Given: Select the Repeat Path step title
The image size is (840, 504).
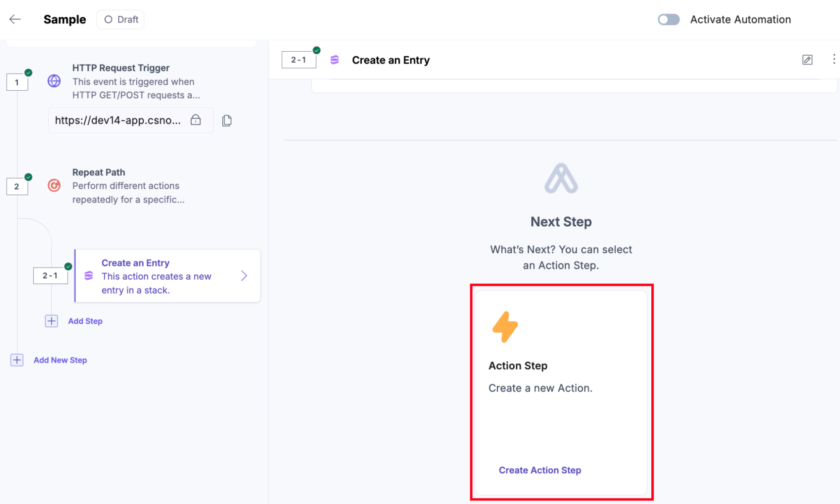Looking at the screenshot, I should tap(99, 172).
